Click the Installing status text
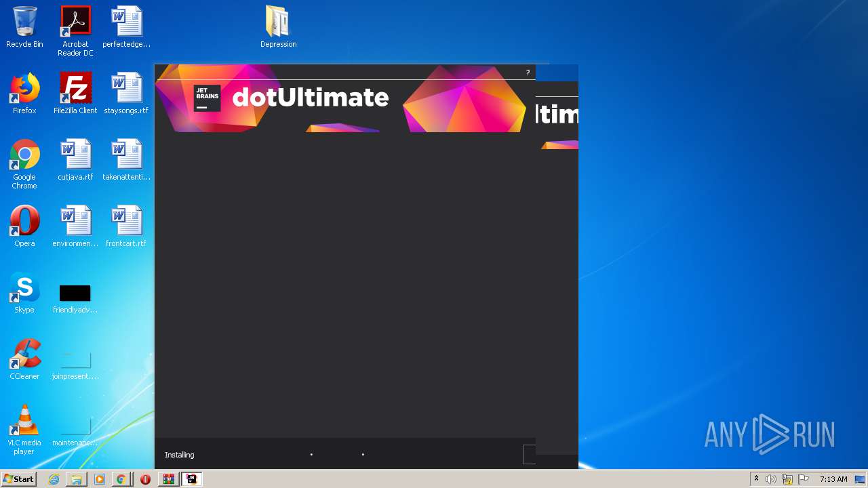The width and height of the screenshot is (868, 488). pos(179,455)
